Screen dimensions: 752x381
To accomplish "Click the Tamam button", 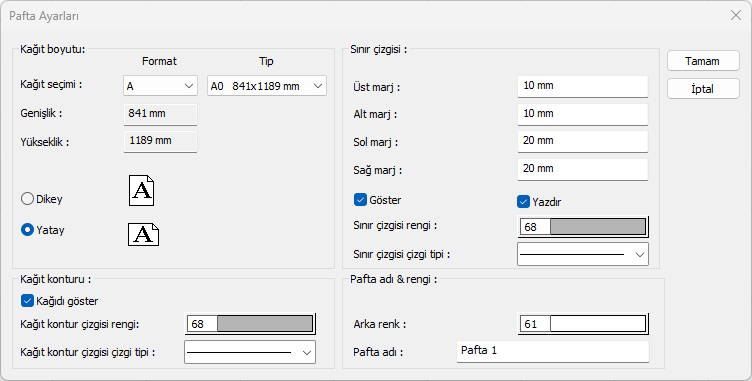I will click(703, 61).
